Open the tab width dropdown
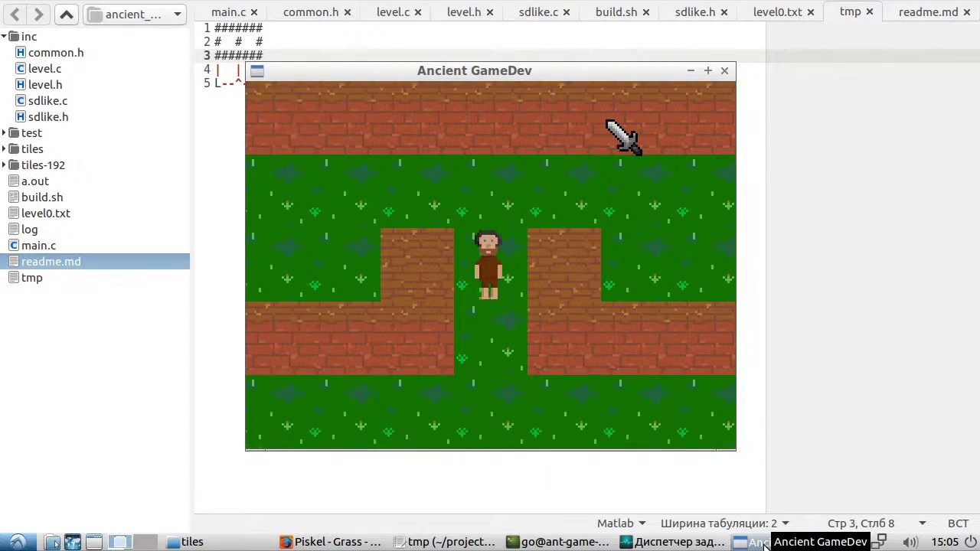Viewport: 980px width, 551px height. coord(724,523)
